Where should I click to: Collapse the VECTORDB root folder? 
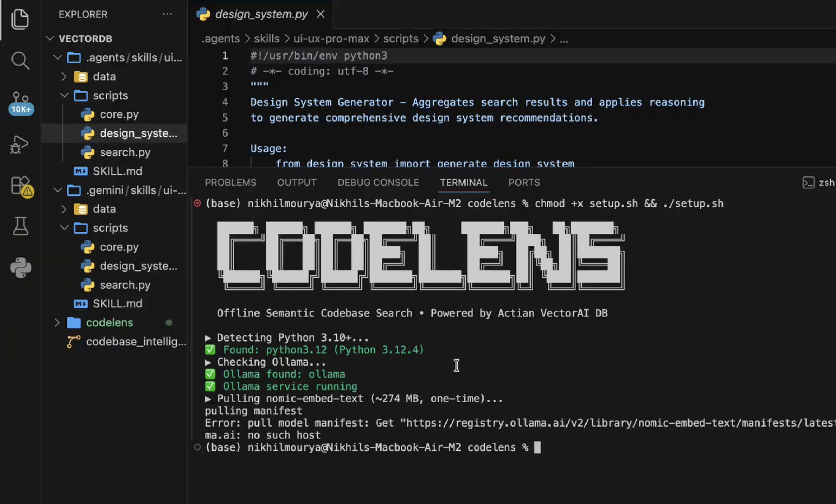[50, 38]
